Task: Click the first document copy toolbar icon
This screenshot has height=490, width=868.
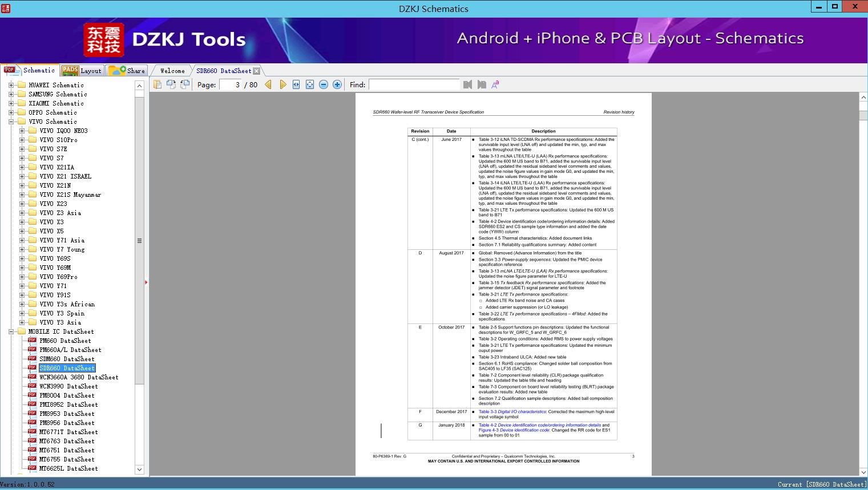Action: pos(158,85)
